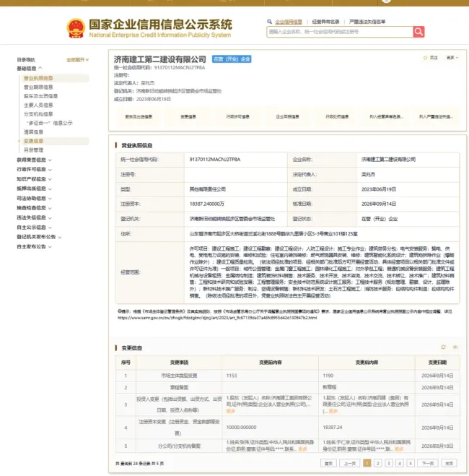Click the 关注 star icon

425,58
